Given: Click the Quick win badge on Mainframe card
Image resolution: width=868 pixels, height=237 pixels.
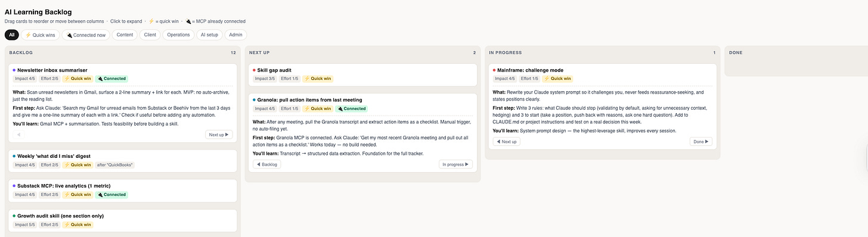Looking at the screenshot, I should coord(557,79).
